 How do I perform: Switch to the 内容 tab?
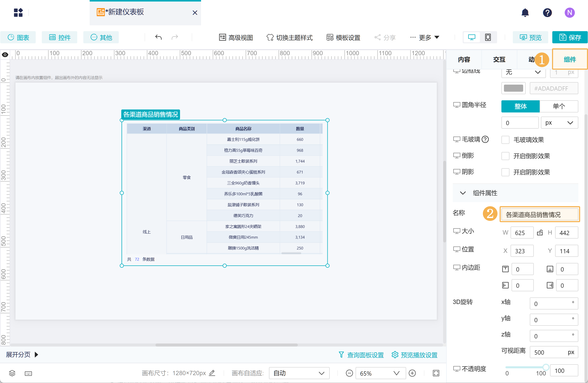pyautogui.click(x=464, y=60)
